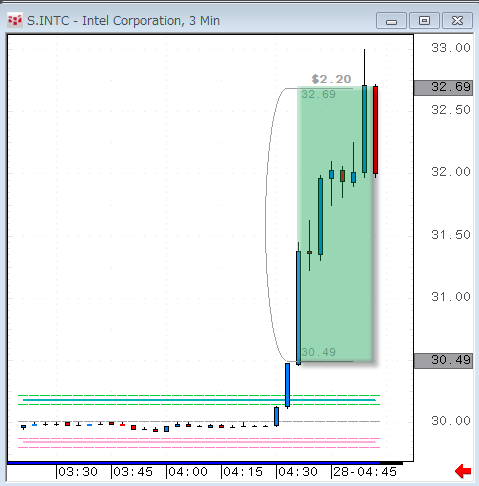Click the 03:30 time axis label

point(78,472)
